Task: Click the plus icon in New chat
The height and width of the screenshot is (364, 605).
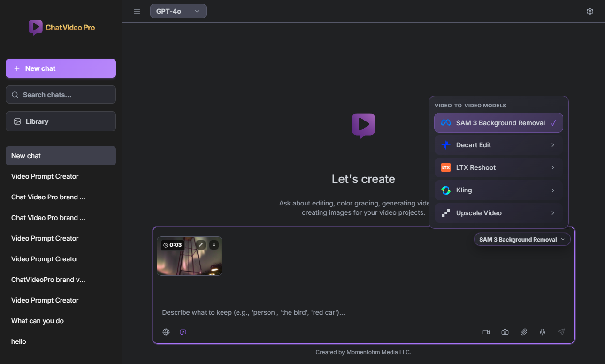Action: tap(17, 68)
